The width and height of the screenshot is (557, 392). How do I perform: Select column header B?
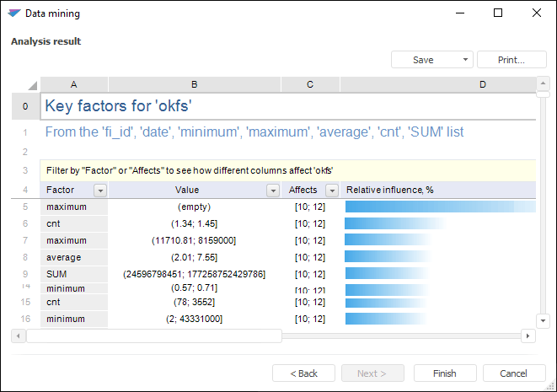coord(195,84)
